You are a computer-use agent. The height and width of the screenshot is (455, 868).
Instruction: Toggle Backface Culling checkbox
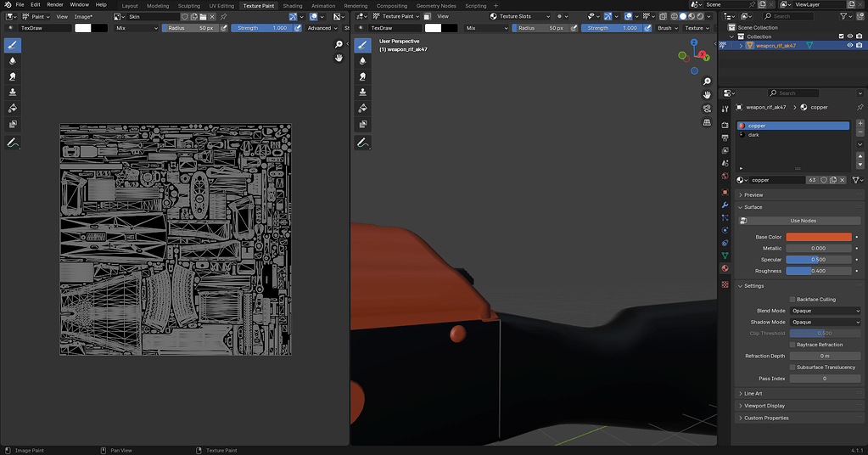[792, 300]
